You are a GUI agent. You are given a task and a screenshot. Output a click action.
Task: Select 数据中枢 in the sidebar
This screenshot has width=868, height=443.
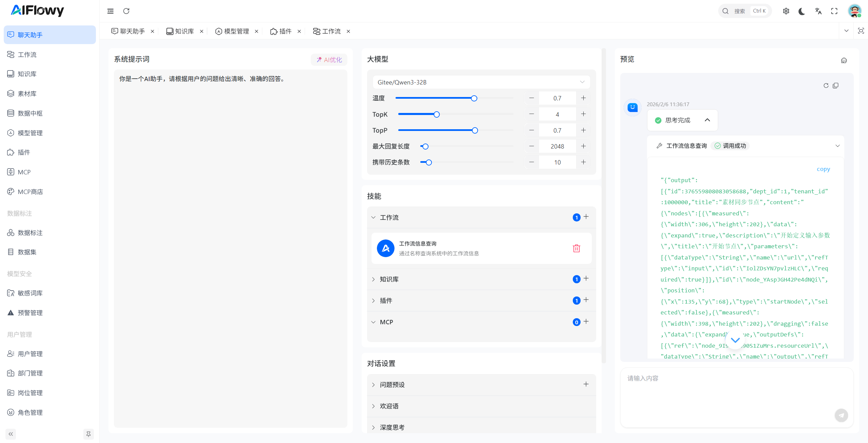(x=30, y=113)
